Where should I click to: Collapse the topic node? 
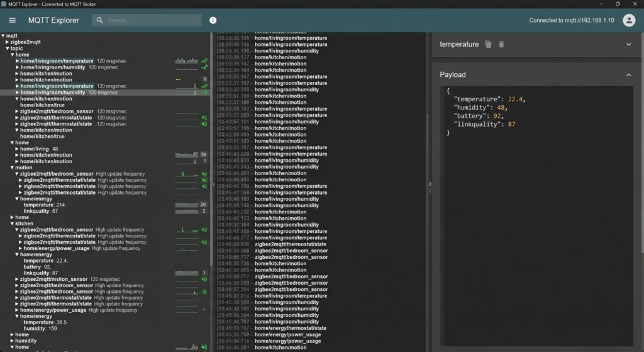[8, 48]
